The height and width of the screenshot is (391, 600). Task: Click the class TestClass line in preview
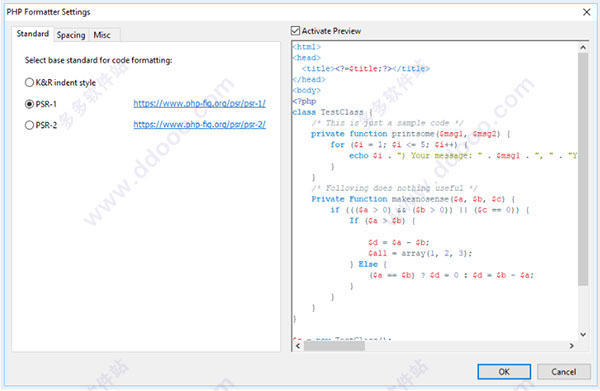(332, 112)
